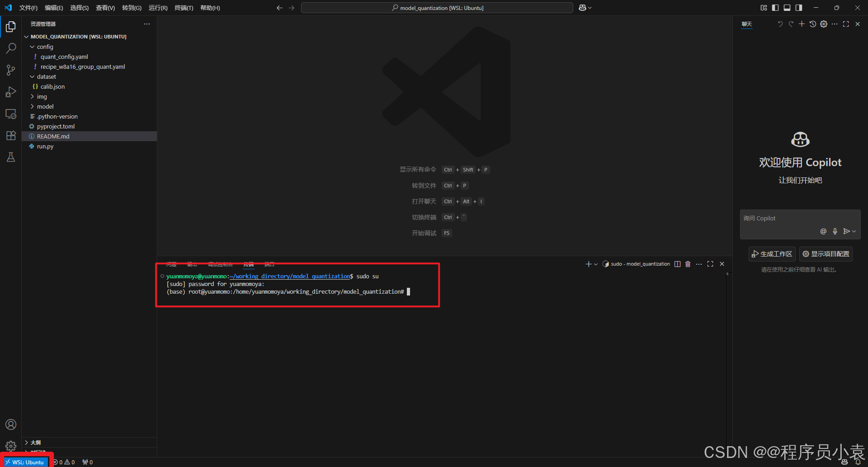The height and width of the screenshot is (467, 868).
Task: Toggle secondary side bar visibility
Action: pos(799,8)
